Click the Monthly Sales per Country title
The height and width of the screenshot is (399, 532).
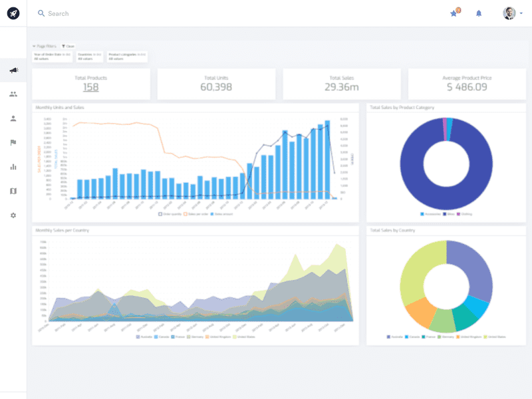click(x=62, y=230)
